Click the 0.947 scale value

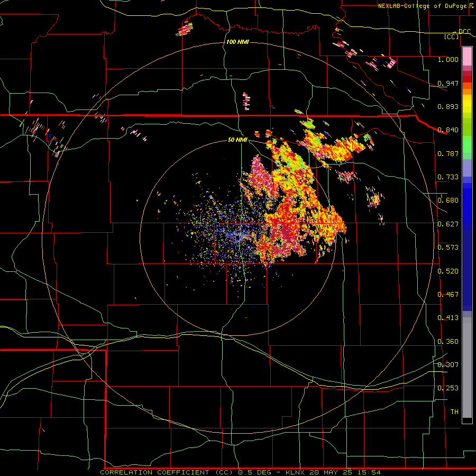[x=448, y=83]
